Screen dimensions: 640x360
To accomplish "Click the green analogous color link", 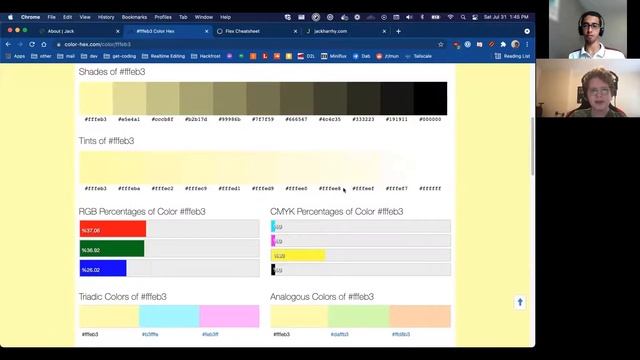I will tap(340, 334).
